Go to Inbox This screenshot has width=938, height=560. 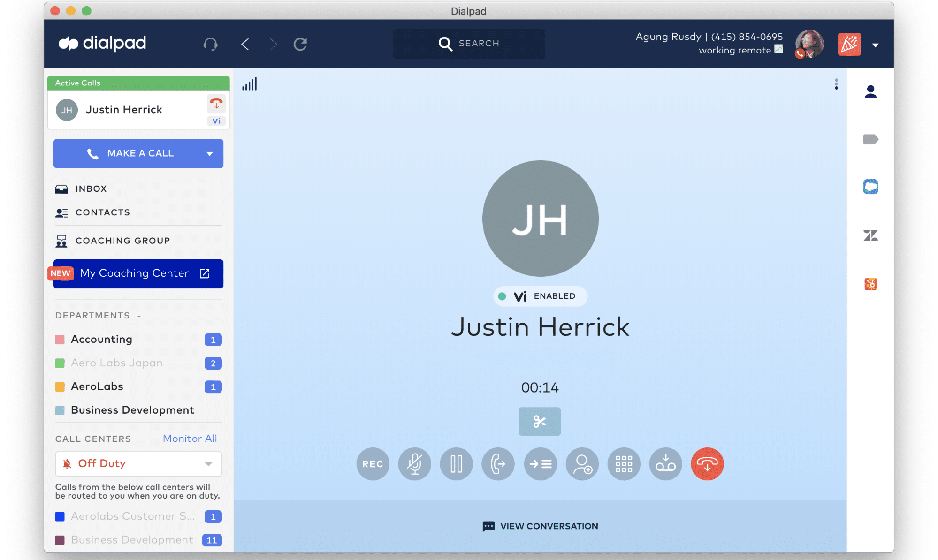tap(91, 189)
